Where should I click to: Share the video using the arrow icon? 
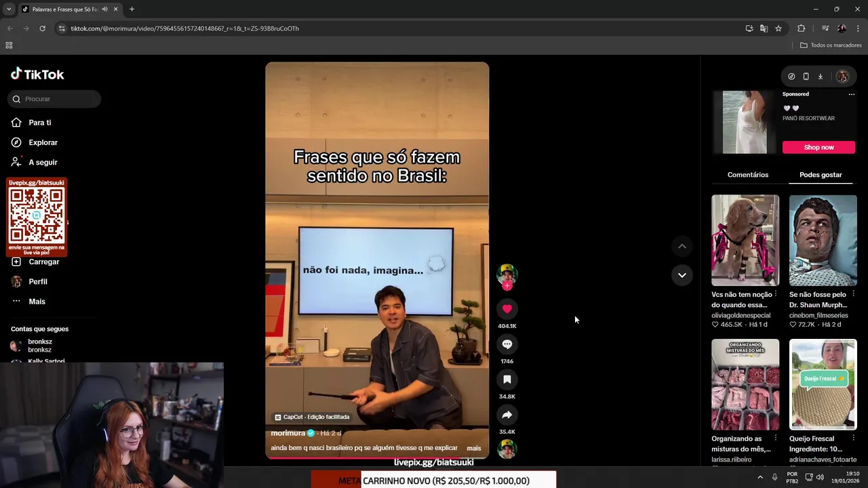click(x=507, y=415)
